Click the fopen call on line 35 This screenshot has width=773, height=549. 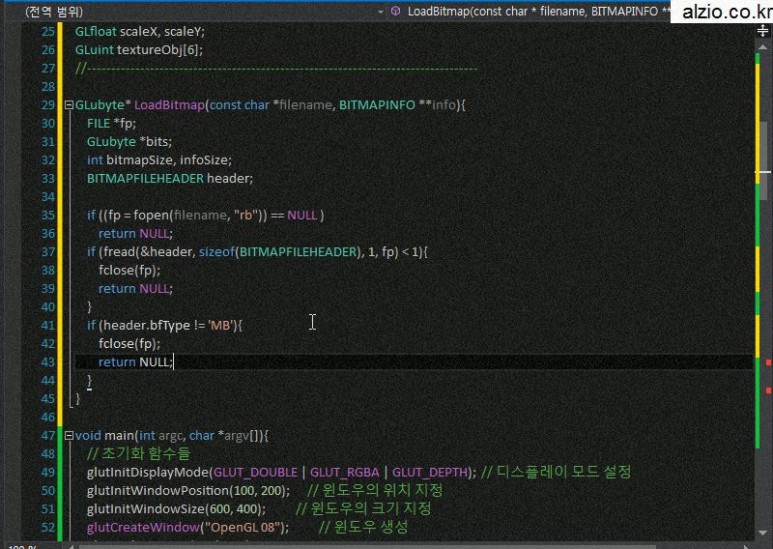click(200, 215)
